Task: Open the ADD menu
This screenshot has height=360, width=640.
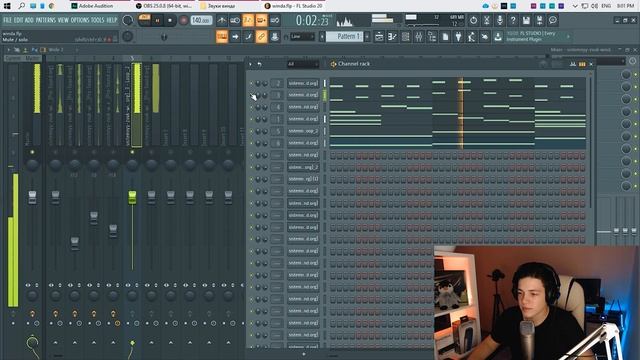Action: [x=29, y=20]
